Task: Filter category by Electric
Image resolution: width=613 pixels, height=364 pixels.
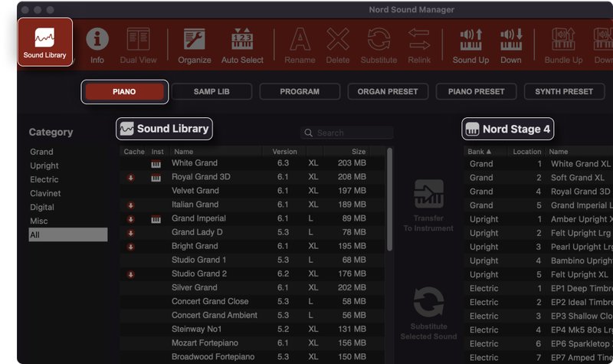Action: 44,179
